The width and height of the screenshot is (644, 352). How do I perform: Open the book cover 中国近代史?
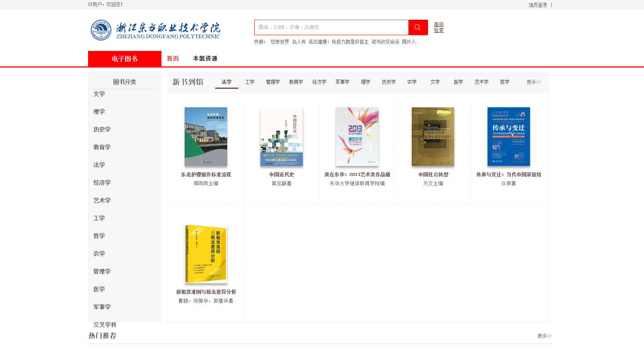(x=281, y=137)
